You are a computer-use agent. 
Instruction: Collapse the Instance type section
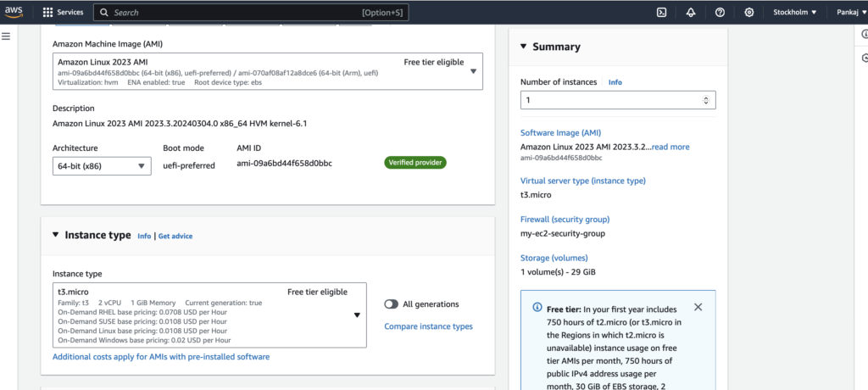(55, 235)
